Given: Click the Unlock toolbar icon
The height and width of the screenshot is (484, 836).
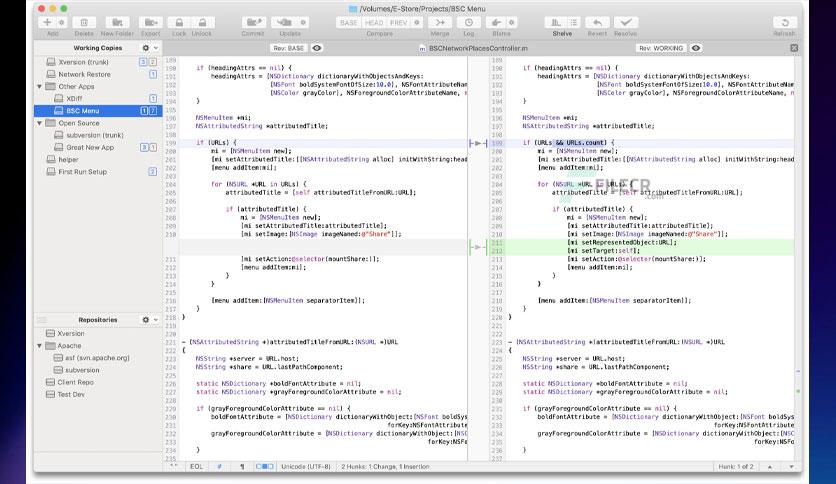Looking at the screenshot, I should pos(202,22).
